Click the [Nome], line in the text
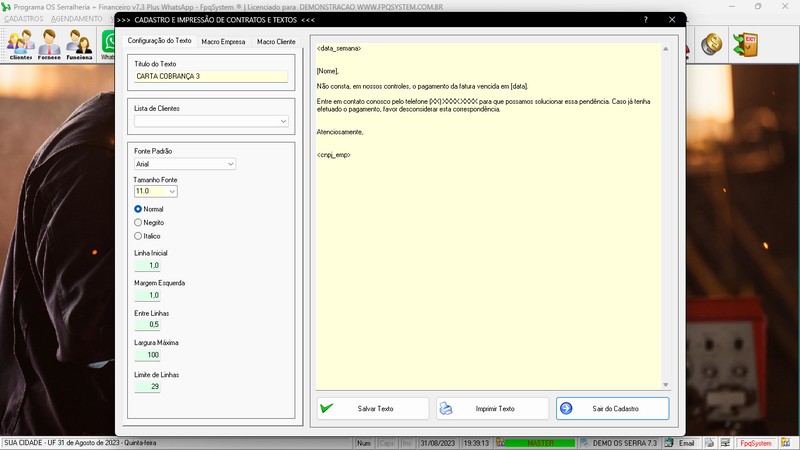 click(x=328, y=71)
